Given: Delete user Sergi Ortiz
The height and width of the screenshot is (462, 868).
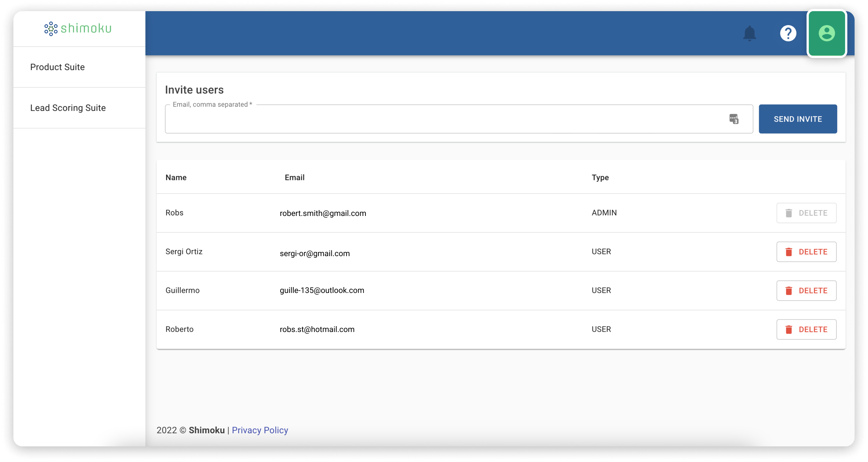Looking at the screenshot, I should coord(806,252).
